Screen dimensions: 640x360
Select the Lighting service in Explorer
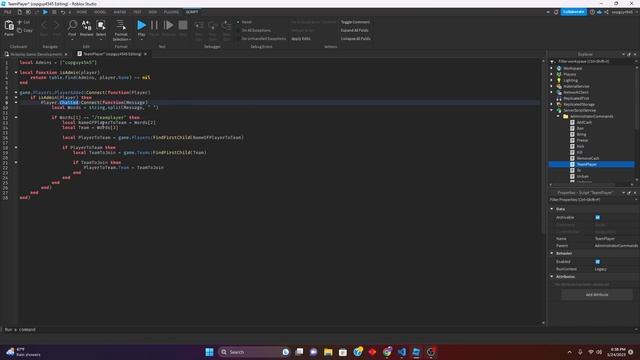571,80
